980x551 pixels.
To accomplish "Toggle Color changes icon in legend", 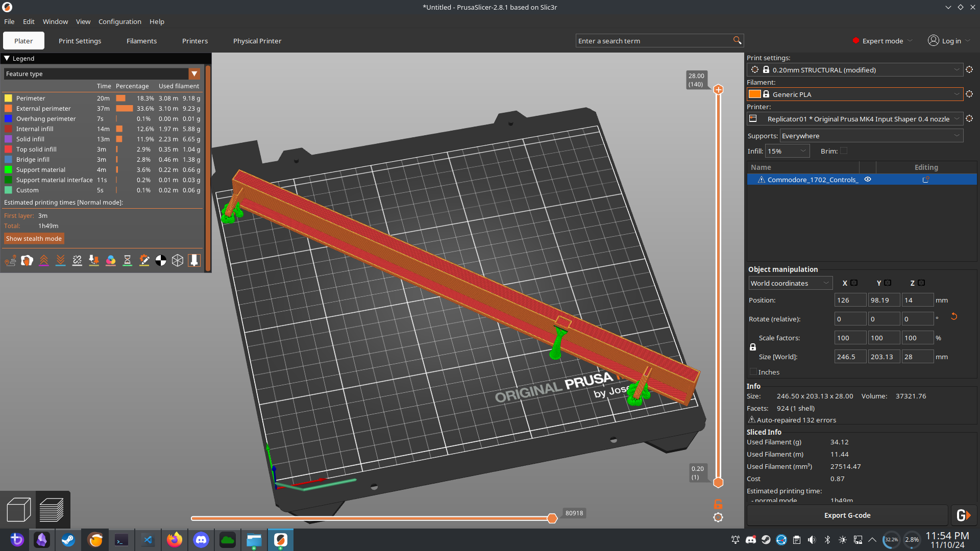I will 111,261.
